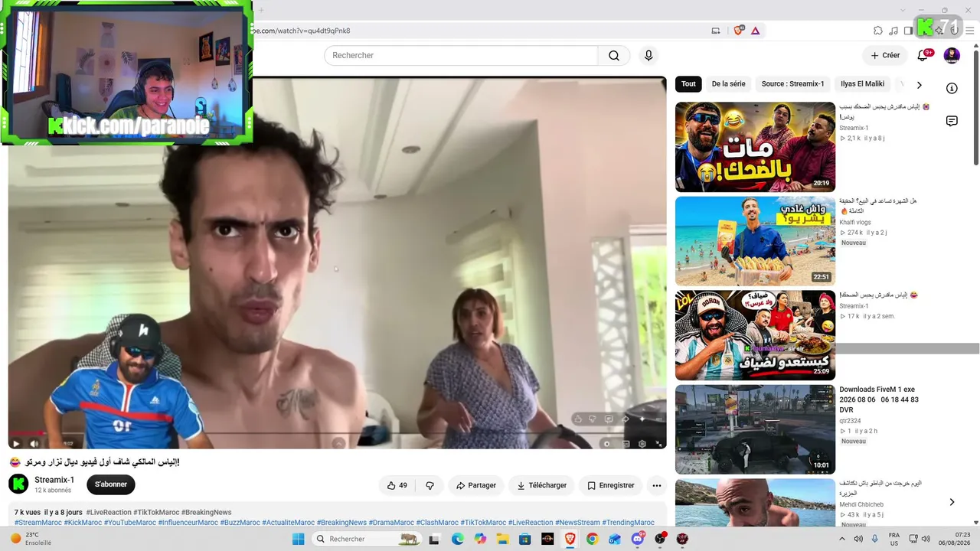Start voice search with the microphone
This screenshot has height=551, width=980.
click(x=648, y=55)
